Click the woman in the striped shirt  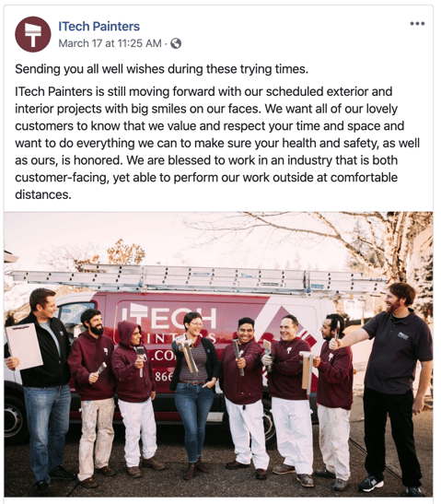[x=195, y=394]
